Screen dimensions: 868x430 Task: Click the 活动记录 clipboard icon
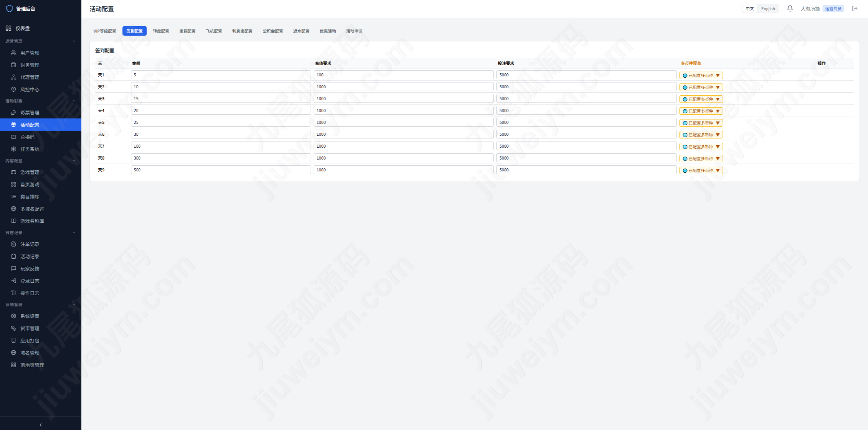(x=14, y=256)
